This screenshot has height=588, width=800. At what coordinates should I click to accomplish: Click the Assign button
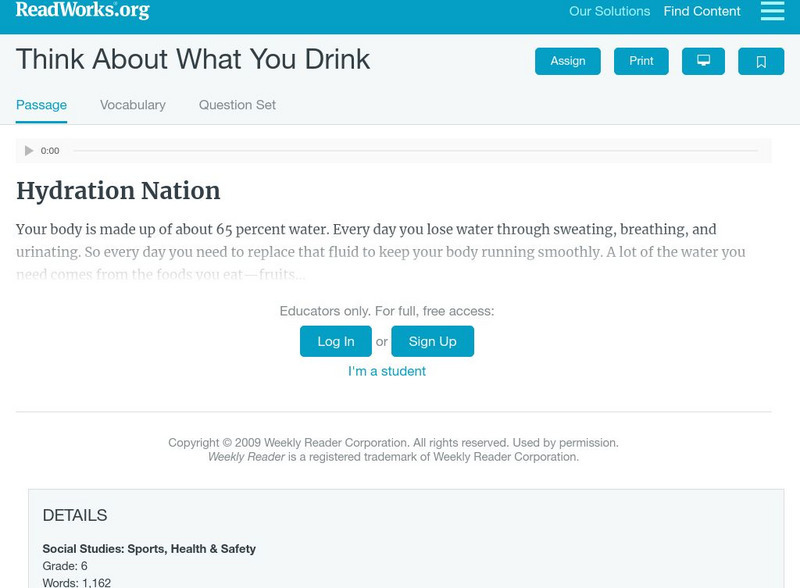click(x=568, y=61)
